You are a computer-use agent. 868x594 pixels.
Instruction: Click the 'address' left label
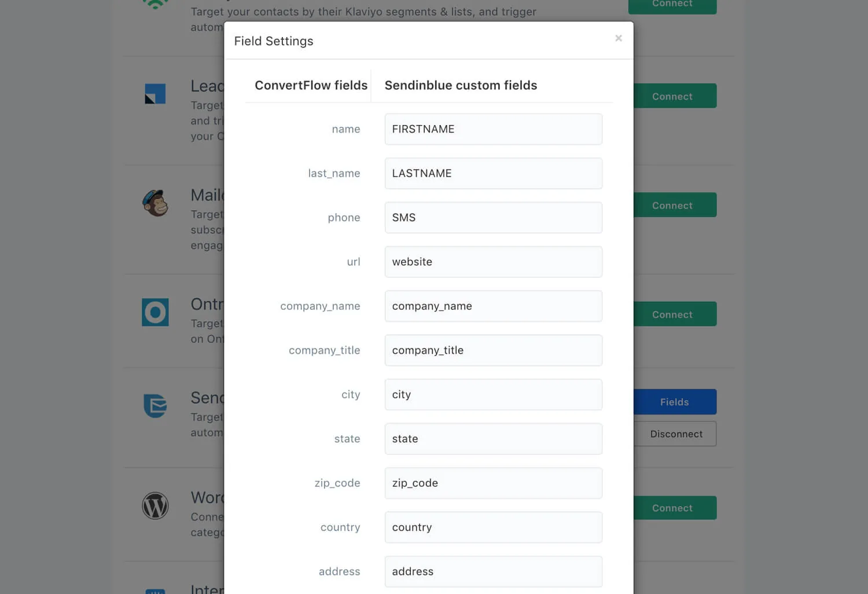coord(339,572)
